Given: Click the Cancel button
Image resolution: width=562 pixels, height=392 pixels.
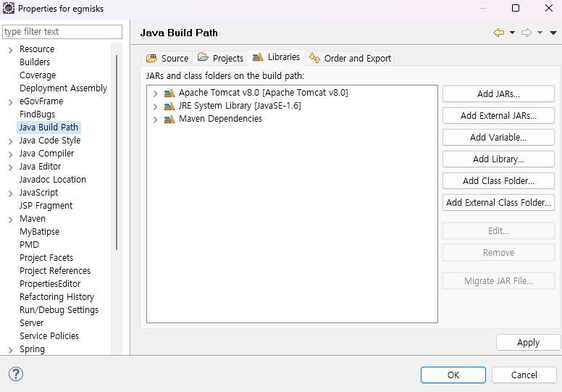Looking at the screenshot, I should (x=524, y=375).
